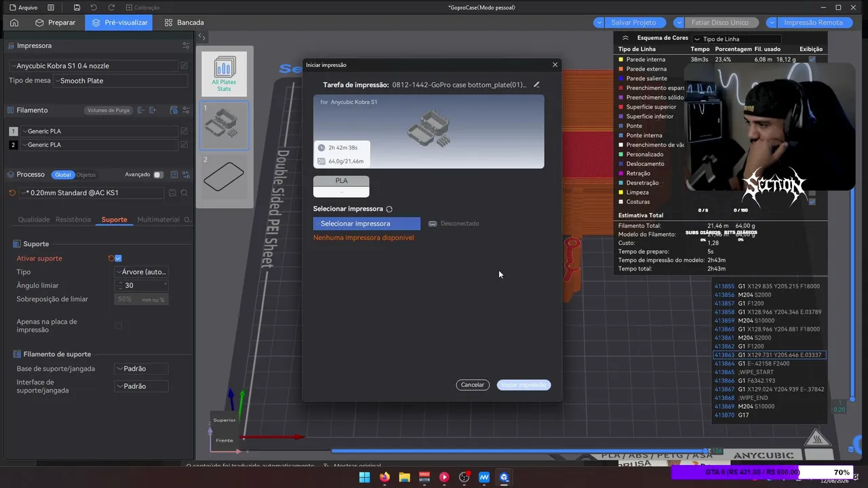Click the save project icon in title bar

click(x=77, y=7)
